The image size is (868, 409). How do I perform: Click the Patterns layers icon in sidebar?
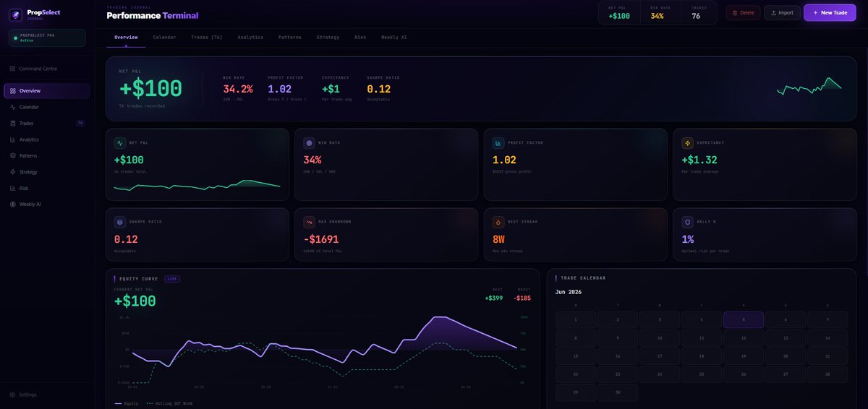[13, 155]
